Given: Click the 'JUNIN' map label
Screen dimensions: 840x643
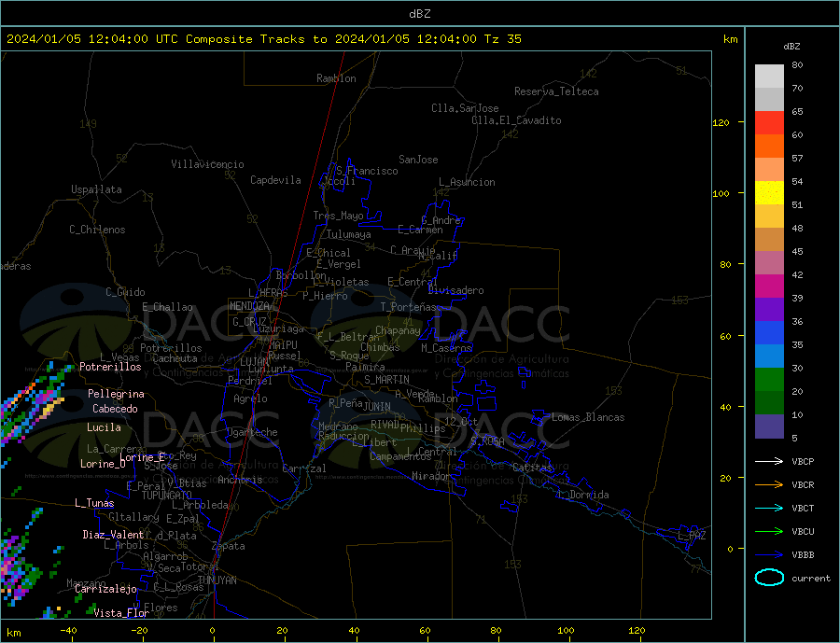Looking at the screenshot, I should click(377, 407).
